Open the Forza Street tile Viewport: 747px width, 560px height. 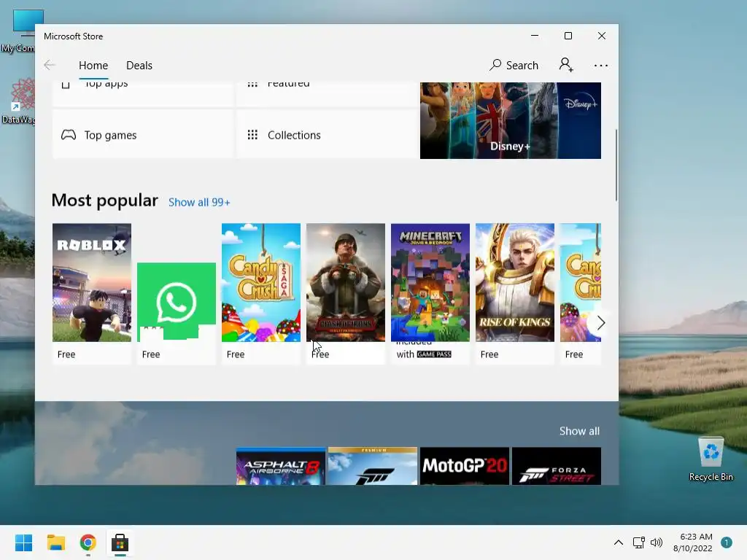[x=557, y=466]
